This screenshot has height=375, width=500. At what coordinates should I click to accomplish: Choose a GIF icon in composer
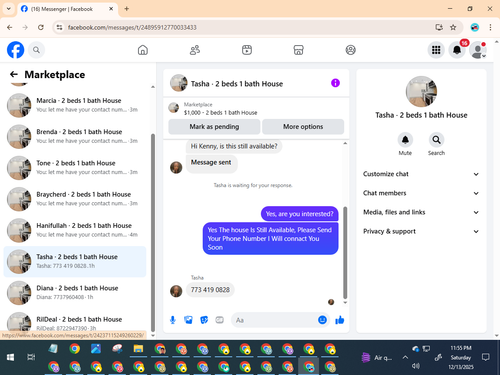tap(219, 320)
